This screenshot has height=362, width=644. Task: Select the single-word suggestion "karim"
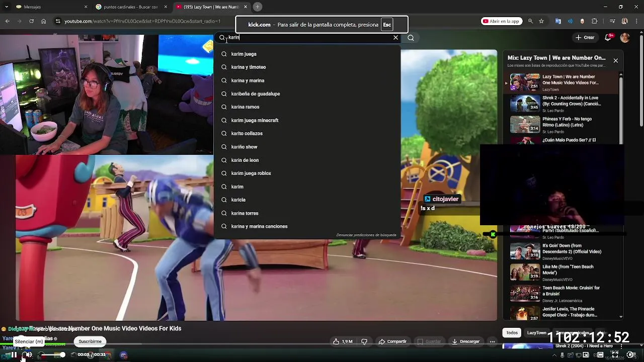coord(307,187)
